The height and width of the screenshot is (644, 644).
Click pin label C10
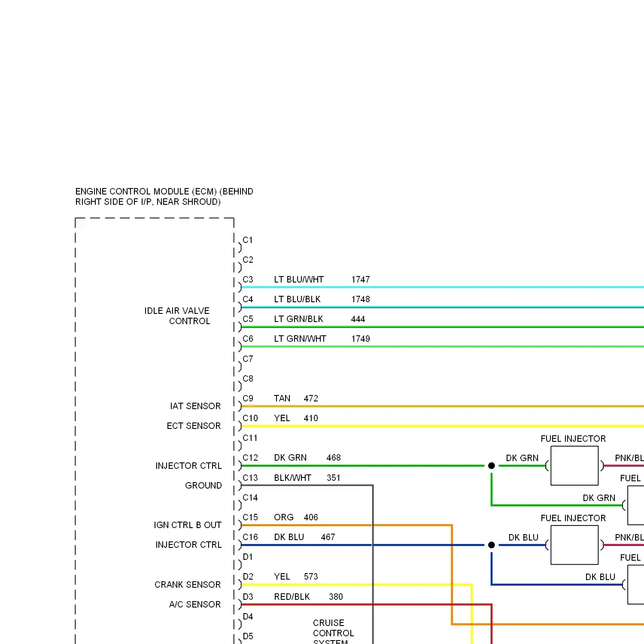[250, 418]
